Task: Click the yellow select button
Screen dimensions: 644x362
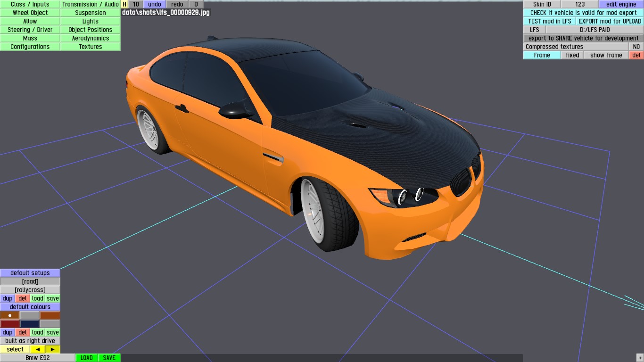Action: point(15,349)
